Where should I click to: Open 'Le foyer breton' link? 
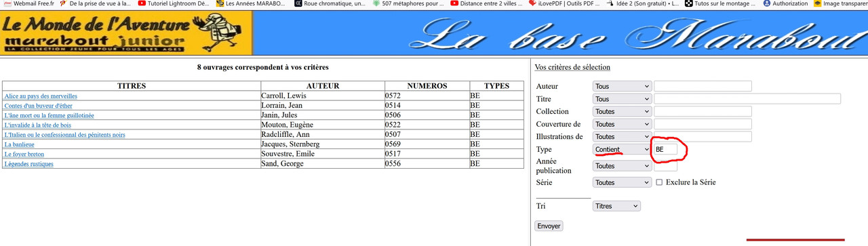coord(24,154)
